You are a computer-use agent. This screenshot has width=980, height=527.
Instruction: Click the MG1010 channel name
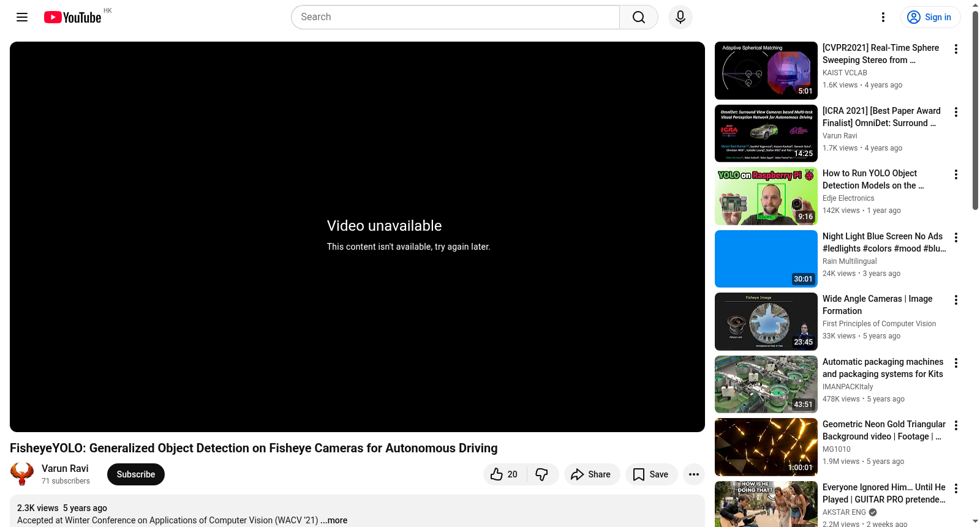[837, 449]
